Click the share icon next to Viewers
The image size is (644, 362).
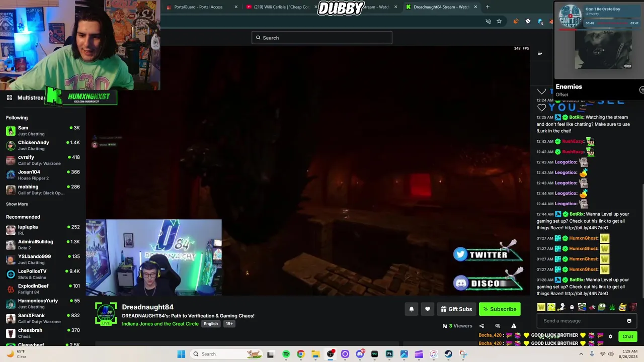click(x=481, y=326)
